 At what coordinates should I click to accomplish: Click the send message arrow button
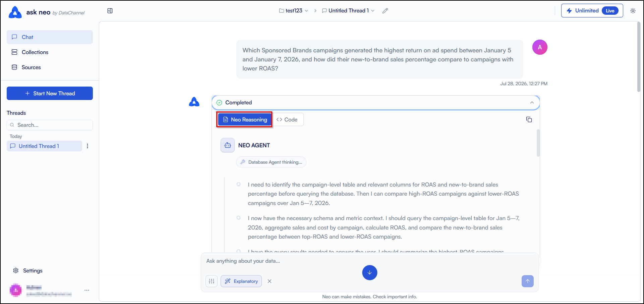click(528, 281)
